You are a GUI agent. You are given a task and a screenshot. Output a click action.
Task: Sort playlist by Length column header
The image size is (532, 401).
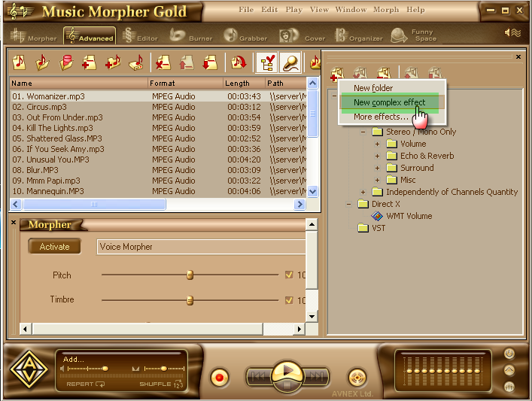[244, 83]
